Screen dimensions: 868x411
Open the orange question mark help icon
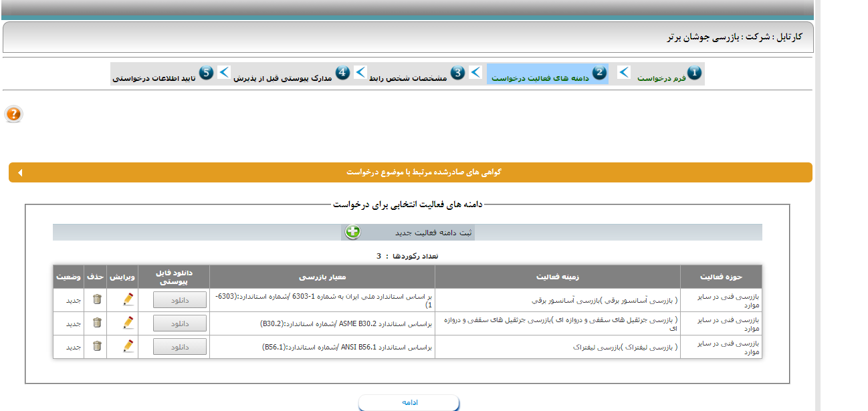(x=13, y=114)
